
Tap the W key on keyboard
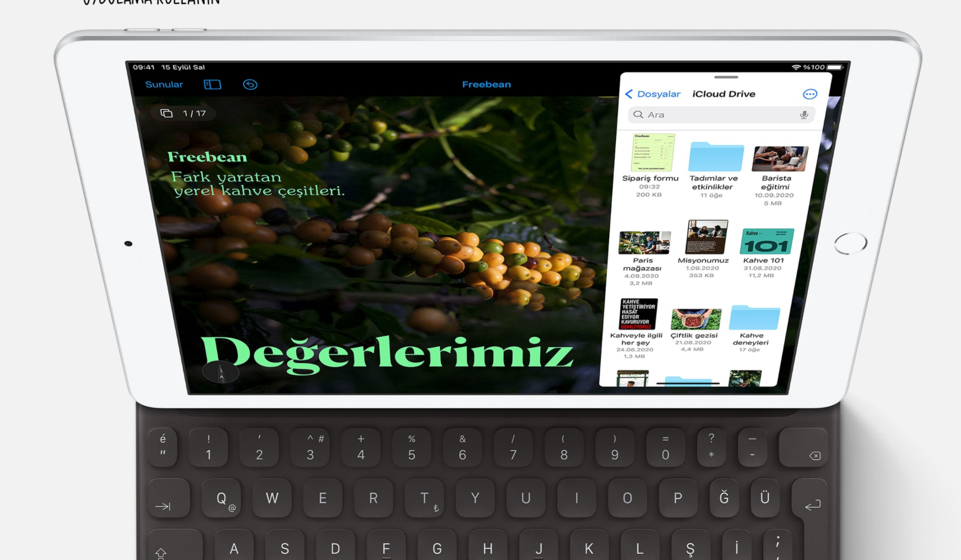click(x=272, y=498)
